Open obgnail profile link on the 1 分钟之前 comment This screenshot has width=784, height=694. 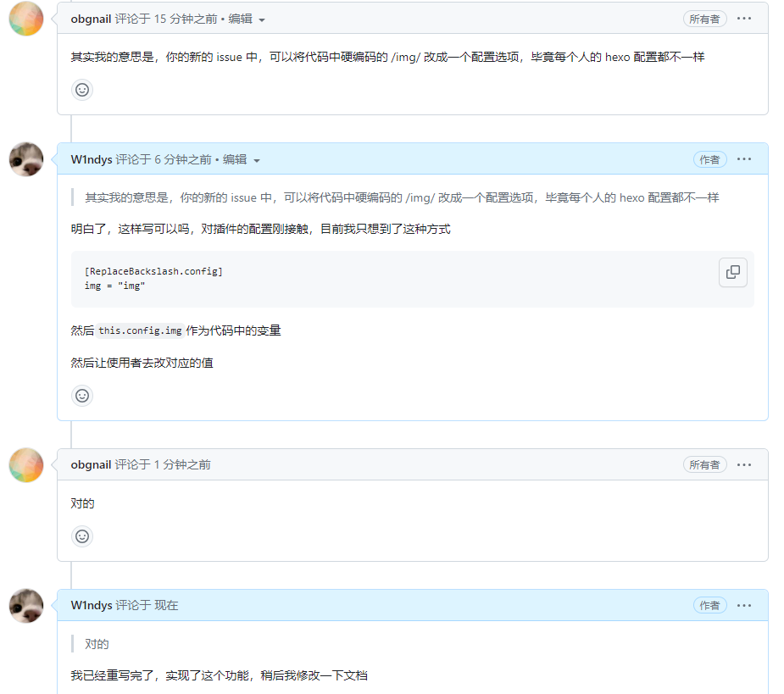[91, 464]
